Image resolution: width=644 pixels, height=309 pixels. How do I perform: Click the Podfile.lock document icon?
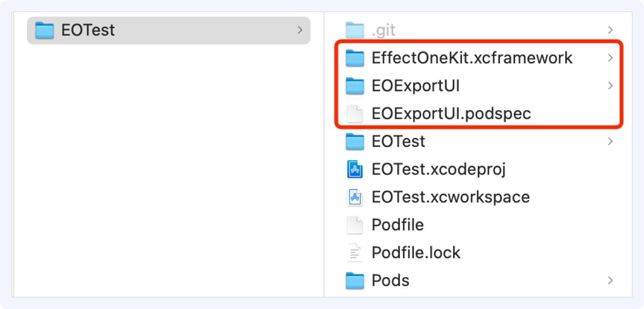coord(355,253)
